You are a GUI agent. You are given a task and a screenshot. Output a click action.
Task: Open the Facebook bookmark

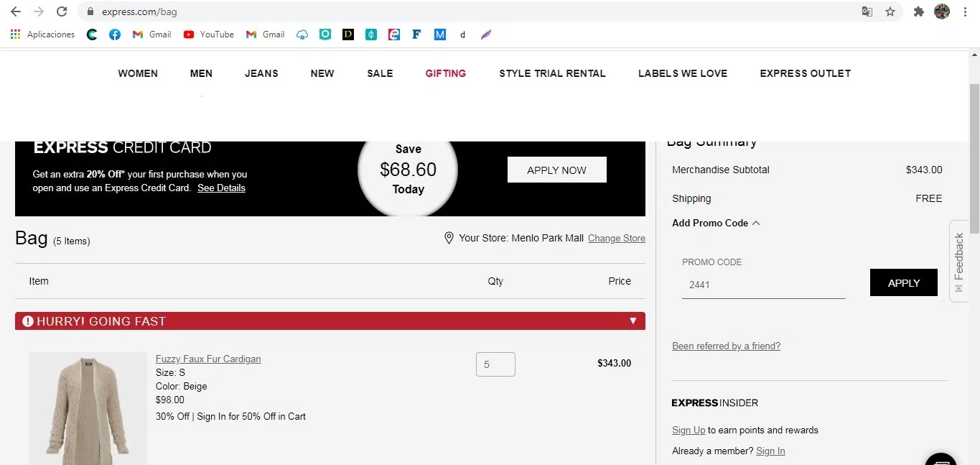coord(115,34)
